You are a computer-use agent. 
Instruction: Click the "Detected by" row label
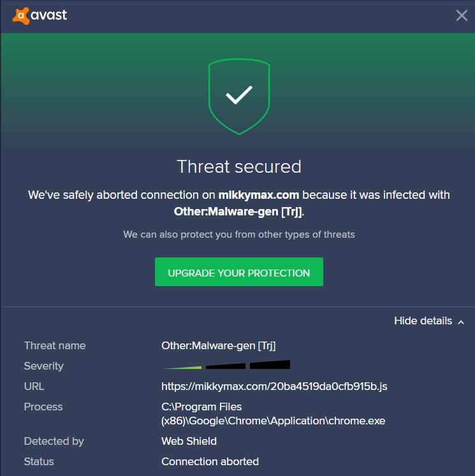pos(54,441)
